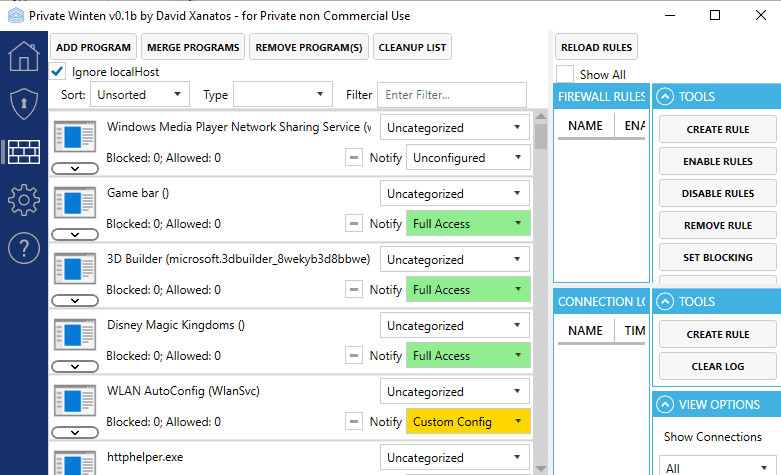Viewport: 781px width, 475px height.
Task: Enable the Show All checkbox
Action: tap(565, 74)
